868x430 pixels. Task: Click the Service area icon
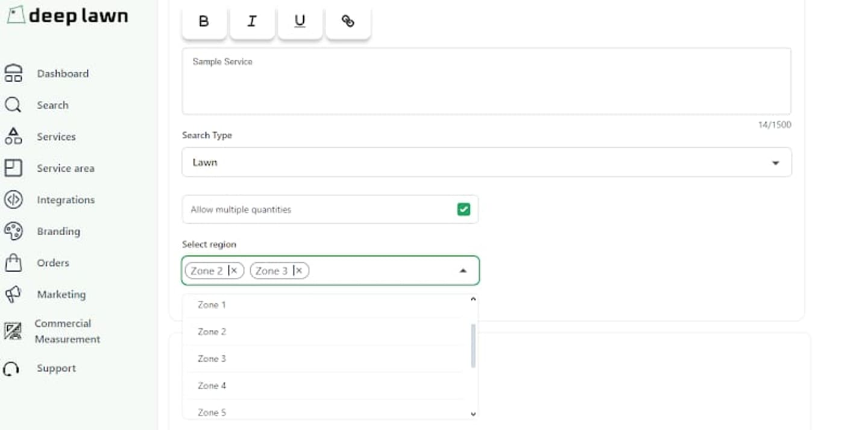click(x=13, y=168)
